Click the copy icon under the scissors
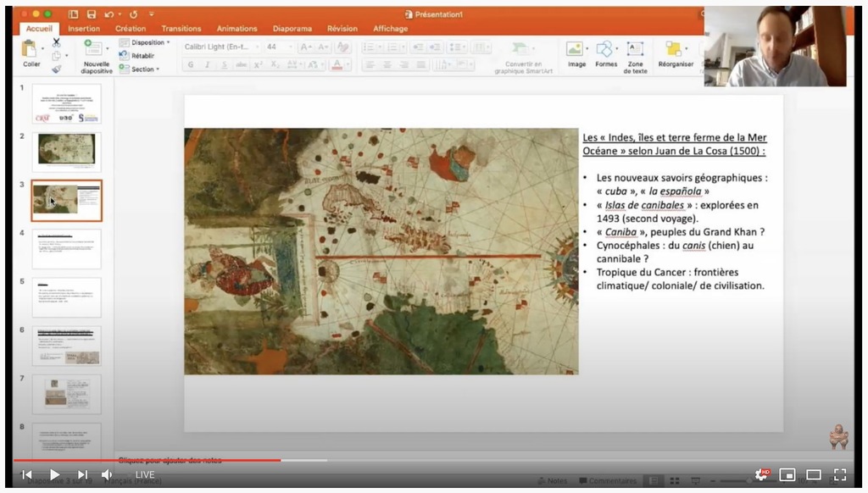868x493 pixels. 56,56
